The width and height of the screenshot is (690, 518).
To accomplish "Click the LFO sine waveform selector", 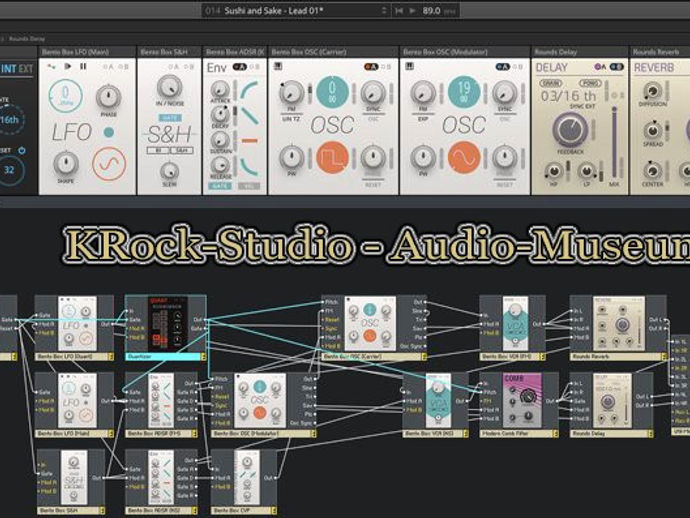I will pyautogui.click(x=109, y=164).
